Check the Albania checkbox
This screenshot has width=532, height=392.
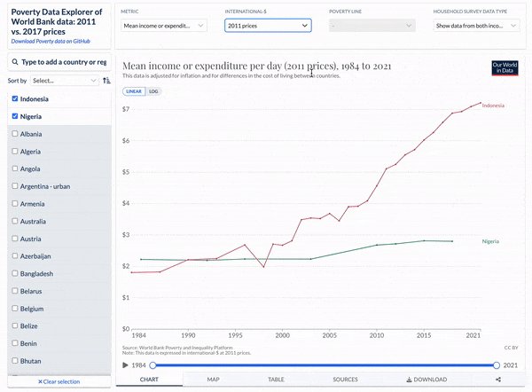tap(15, 134)
